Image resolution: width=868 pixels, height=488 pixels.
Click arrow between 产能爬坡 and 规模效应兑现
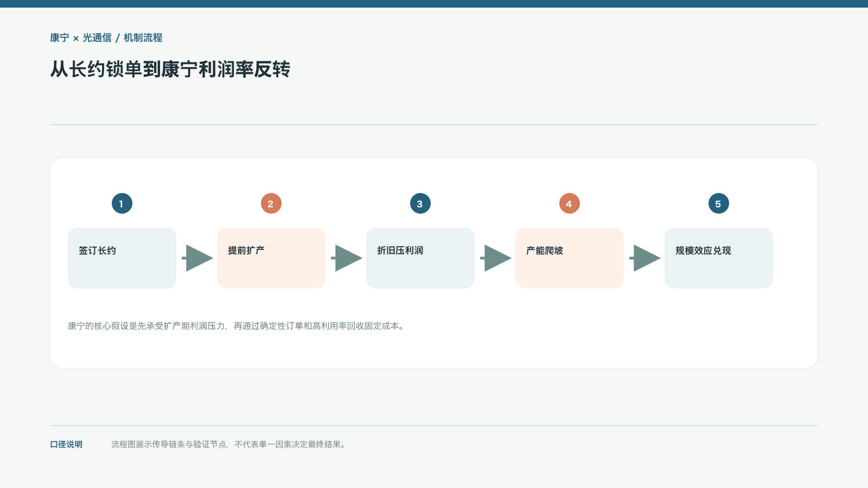(x=644, y=258)
